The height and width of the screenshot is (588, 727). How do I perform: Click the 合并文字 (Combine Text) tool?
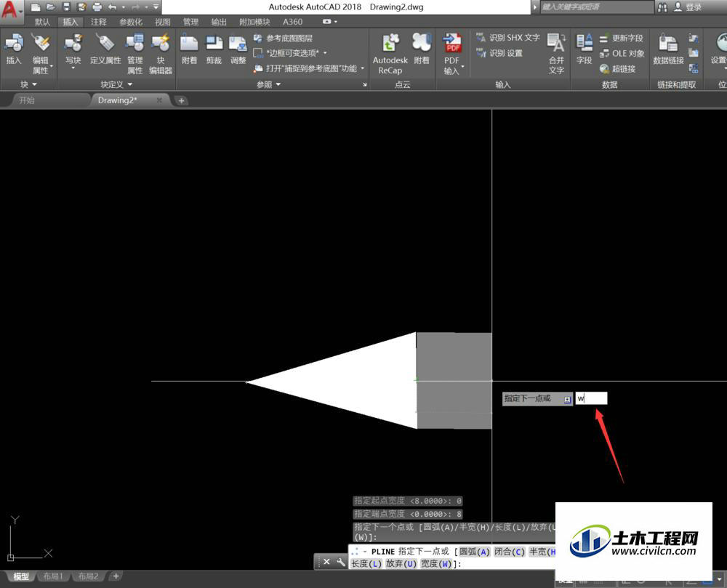click(556, 54)
